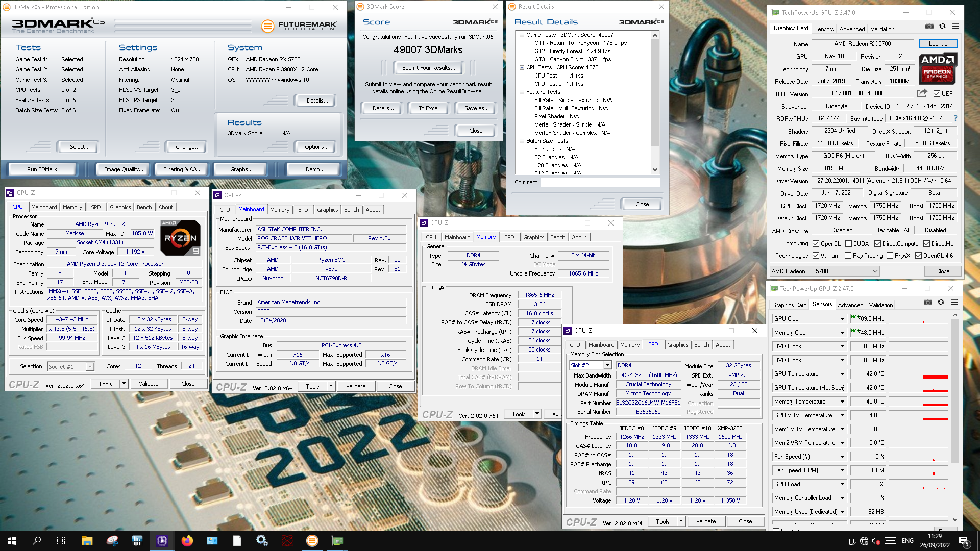980x551 pixels.
Task: Open the About tab in the CPU-Z Memory window
Action: [579, 237]
